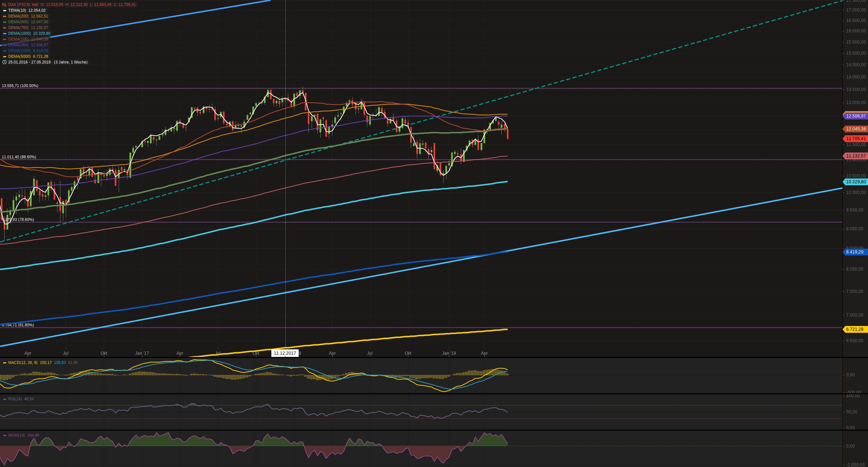Image resolution: width=868 pixels, height=467 pixels.
Task: Click the 11.12.2017 date marker on time axis
Action: pos(285,353)
